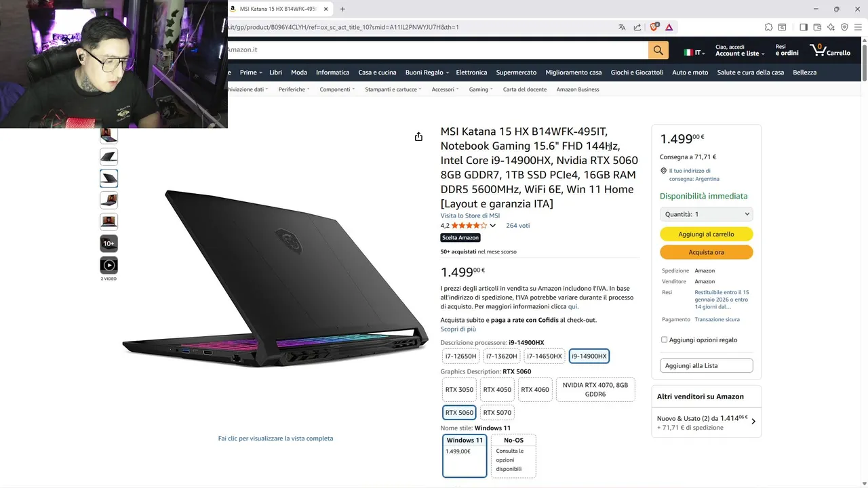868x488 pixels.
Task: Play the product video thumbnail
Action: click(108, 265)
